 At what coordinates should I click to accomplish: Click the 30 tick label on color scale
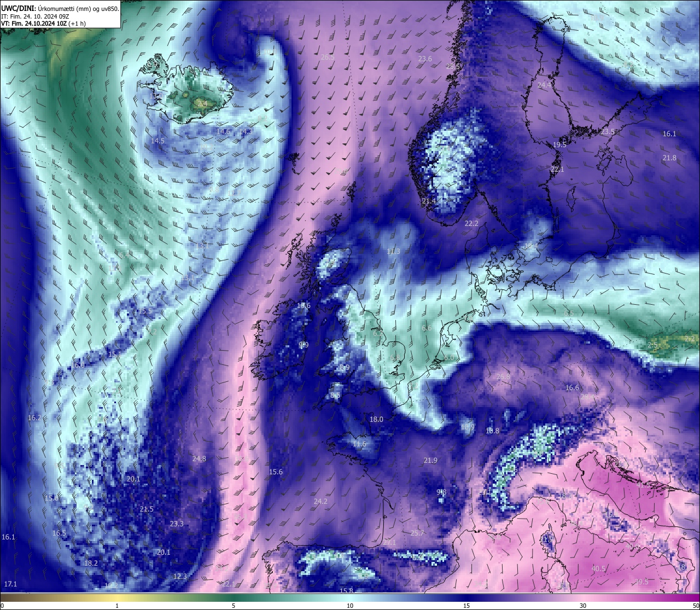(583, 606)
